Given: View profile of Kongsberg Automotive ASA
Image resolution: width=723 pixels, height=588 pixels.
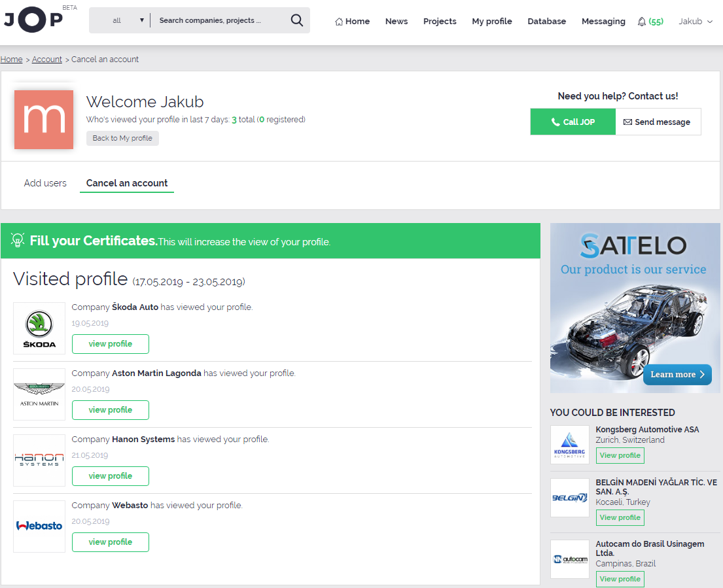Looking at the screenshot, I should [x=620, y=455].
